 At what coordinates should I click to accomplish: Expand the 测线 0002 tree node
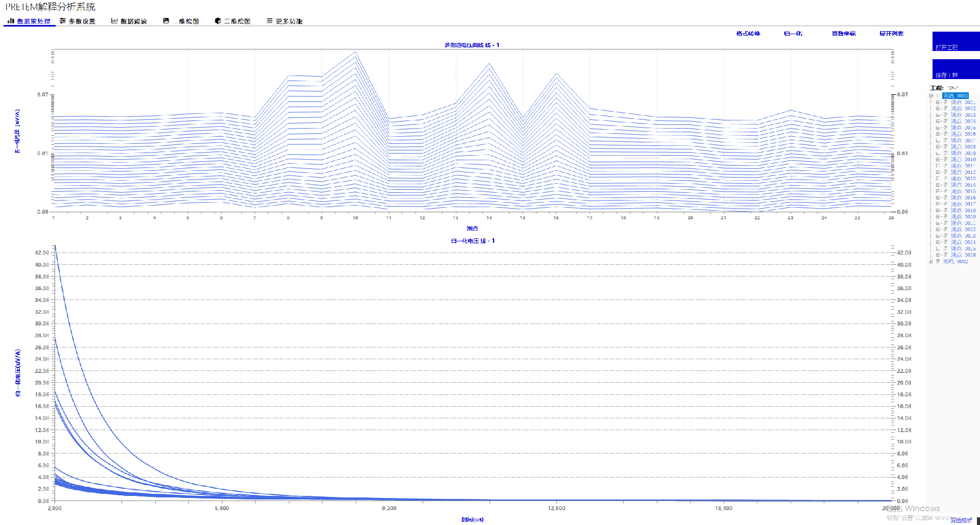[x=930, y=261]
